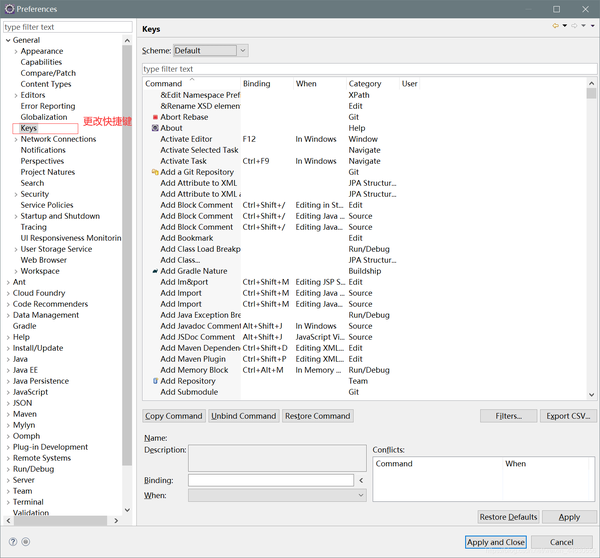Select the Abort Rebase red icon
Image resolution: width=600 pixels, height=558 pixels.
click(155, 117)
